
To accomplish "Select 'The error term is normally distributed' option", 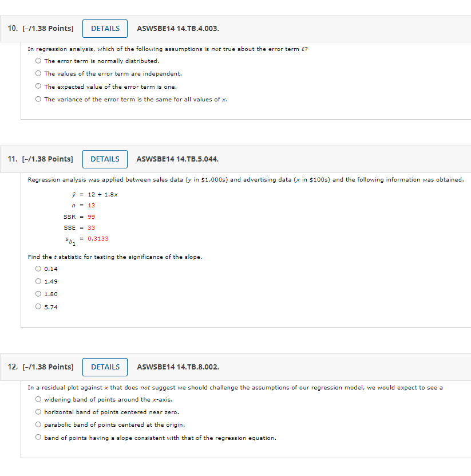I will pos(38,61).
